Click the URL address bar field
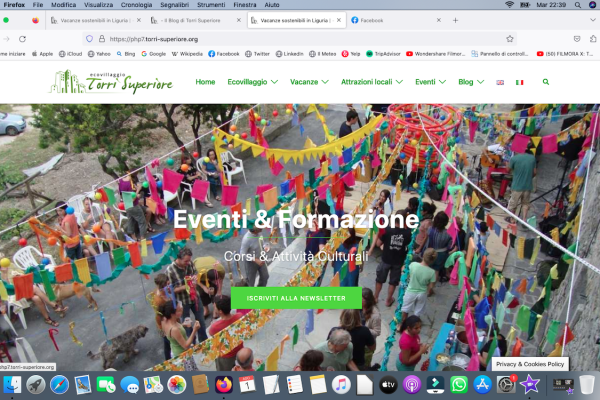 pyautogui.click(x=250, y=39)
